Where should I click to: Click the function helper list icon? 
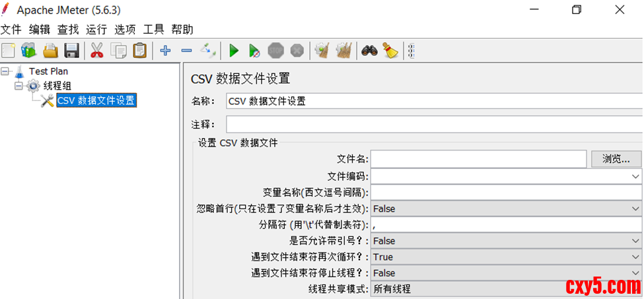411,51
